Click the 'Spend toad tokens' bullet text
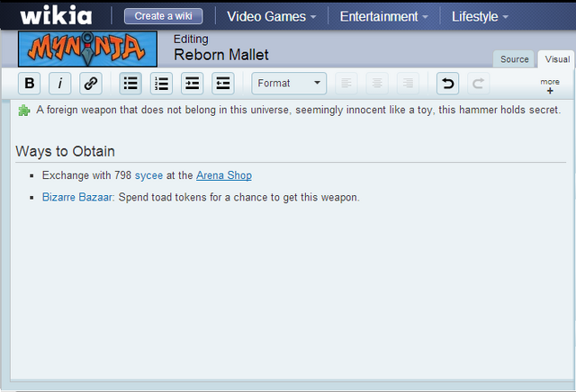576x392 pixels. click(x=238, y=198)
